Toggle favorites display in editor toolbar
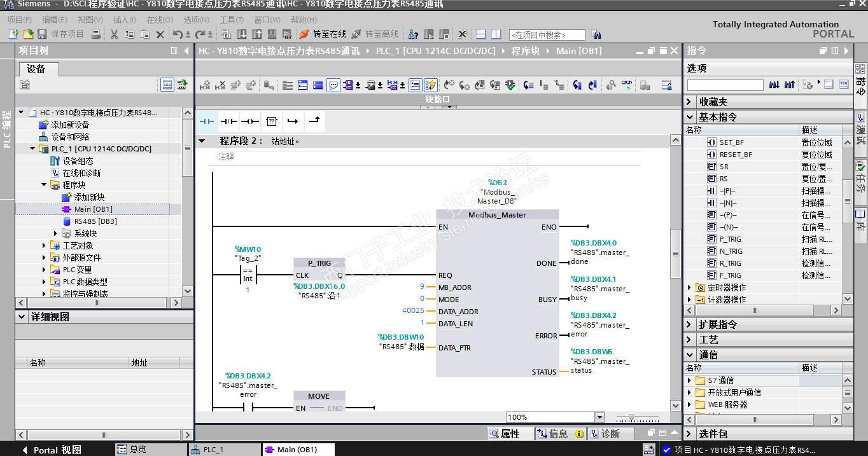 point(431,85)
